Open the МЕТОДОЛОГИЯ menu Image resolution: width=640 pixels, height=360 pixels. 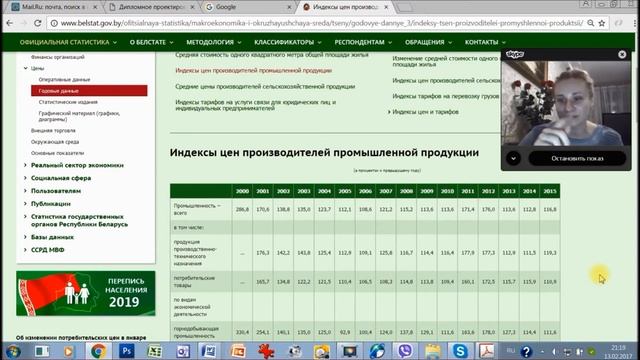click(x=213, y=42)
